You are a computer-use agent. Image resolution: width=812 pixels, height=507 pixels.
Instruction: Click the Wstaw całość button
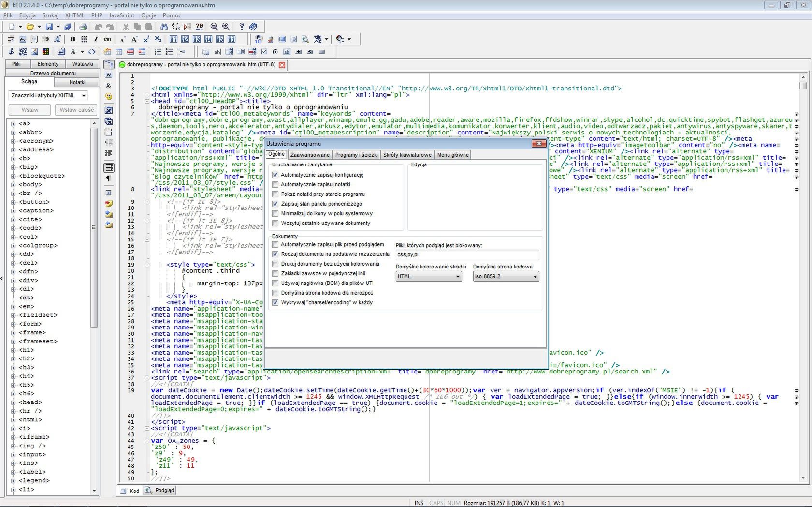tap(76, 110)
